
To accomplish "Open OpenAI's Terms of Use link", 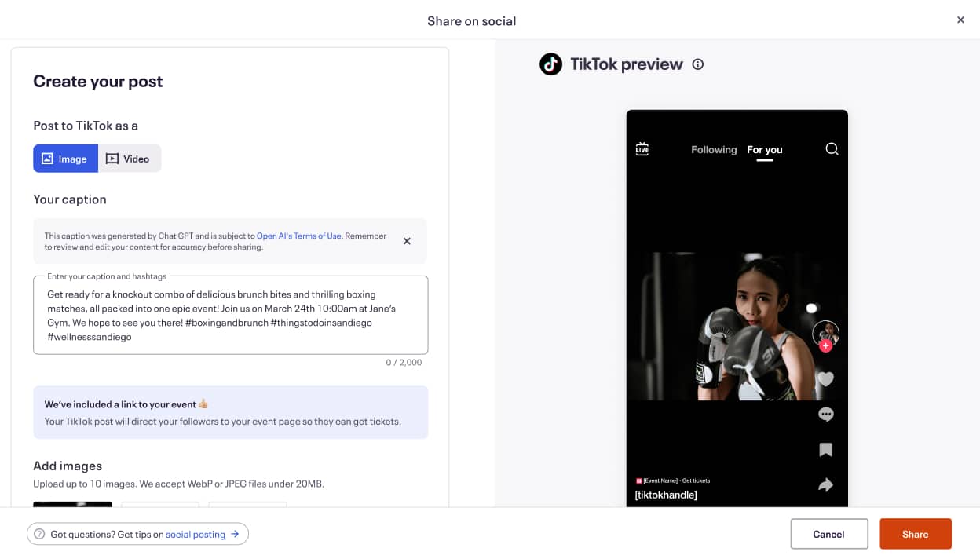I will pyautogui.click(x=299, y=236).
